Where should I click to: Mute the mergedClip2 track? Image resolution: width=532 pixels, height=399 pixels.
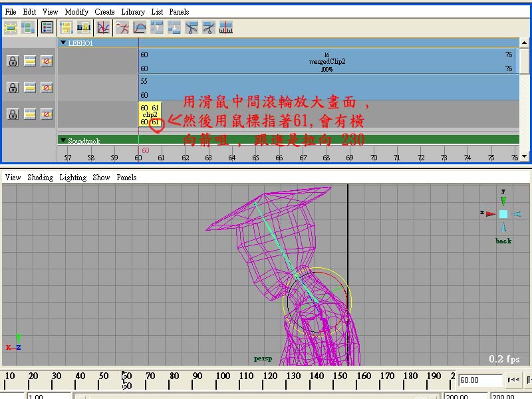point(47,61)
